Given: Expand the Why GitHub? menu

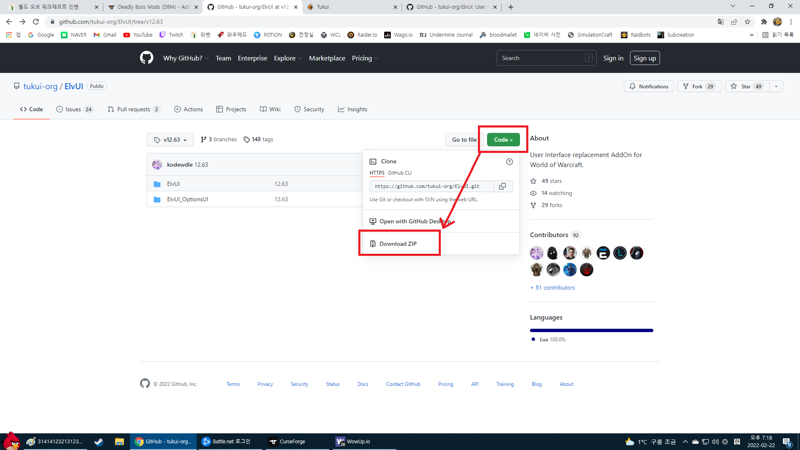Looking at the screenshot, I should pos(186,58).
